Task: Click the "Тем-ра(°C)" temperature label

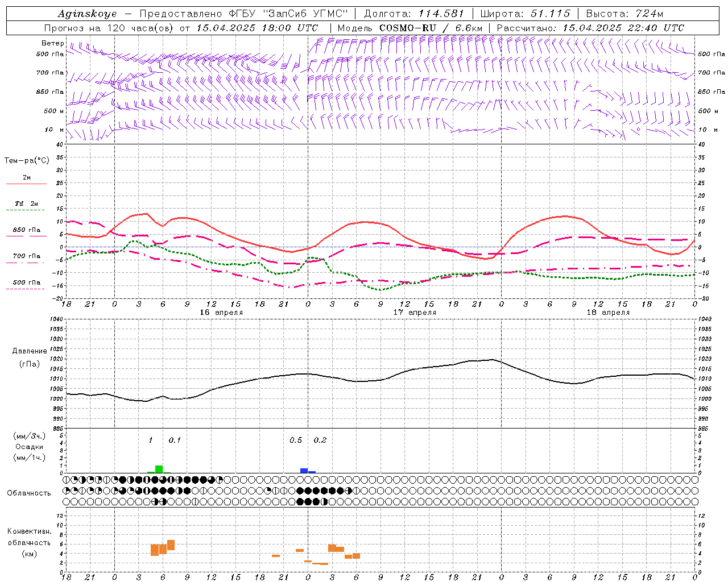Action: tap(27, 161)
